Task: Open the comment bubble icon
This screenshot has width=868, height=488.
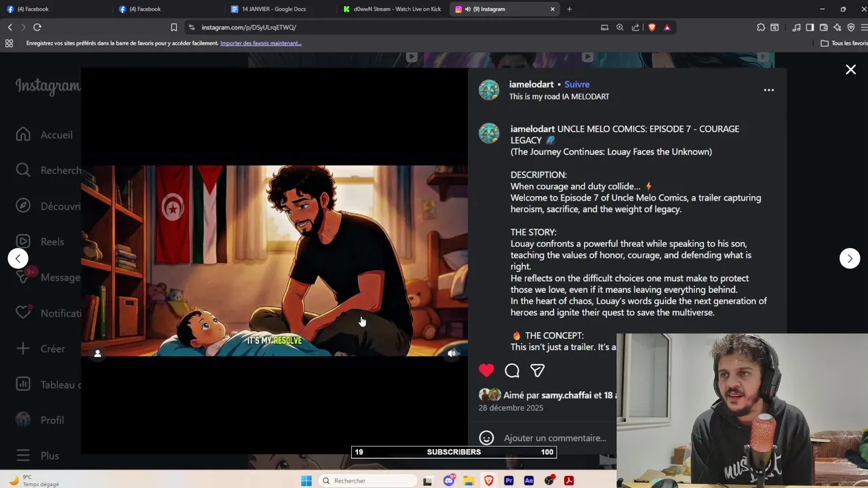Action: [x=512, y=370]
